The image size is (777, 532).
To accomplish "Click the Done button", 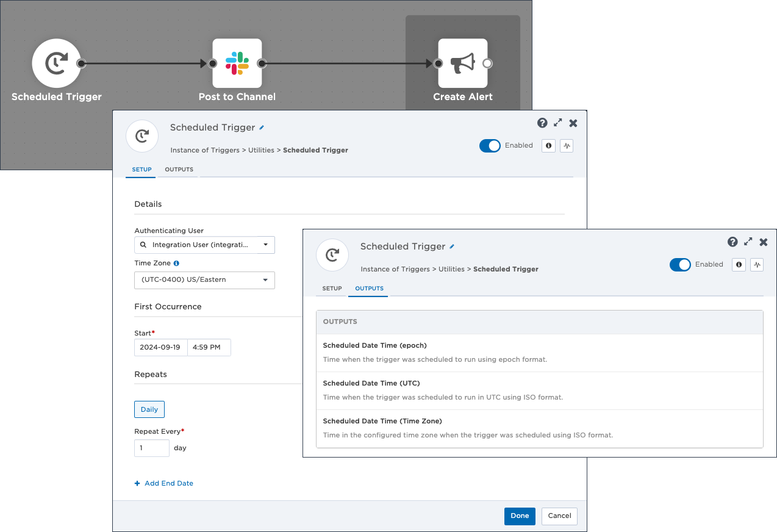I will pyautogui.click(x=520, y=516).
